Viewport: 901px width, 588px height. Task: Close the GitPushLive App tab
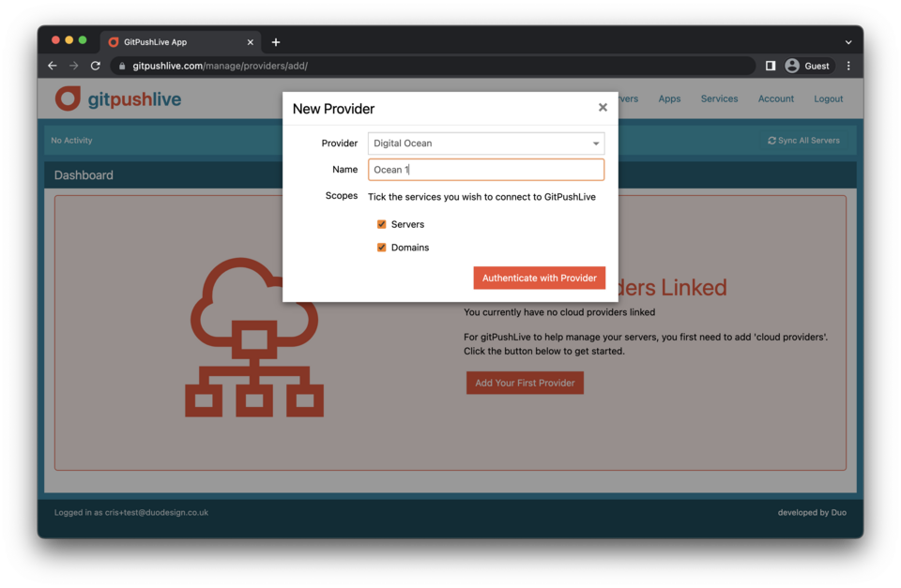(x=250, y=42)
